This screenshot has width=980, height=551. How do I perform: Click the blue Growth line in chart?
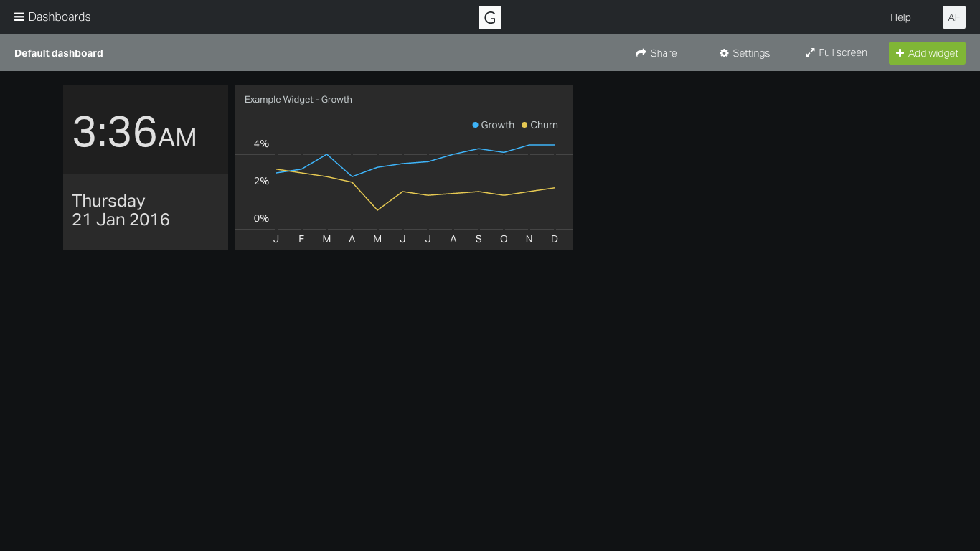click(453, 154)
